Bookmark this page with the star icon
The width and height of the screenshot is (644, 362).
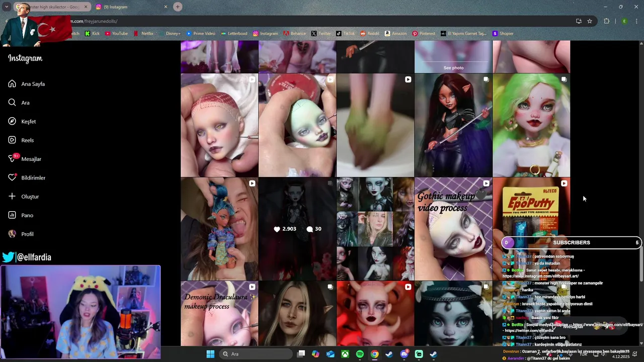click(590, 21)
